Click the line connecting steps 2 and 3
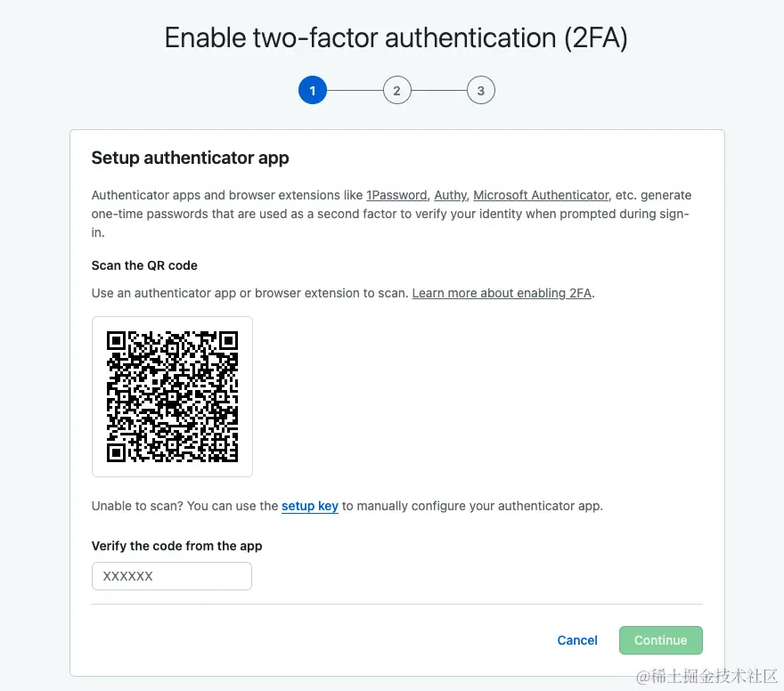Image resolution: width=784 pixels, height=691 pixels. coord(438,91)
